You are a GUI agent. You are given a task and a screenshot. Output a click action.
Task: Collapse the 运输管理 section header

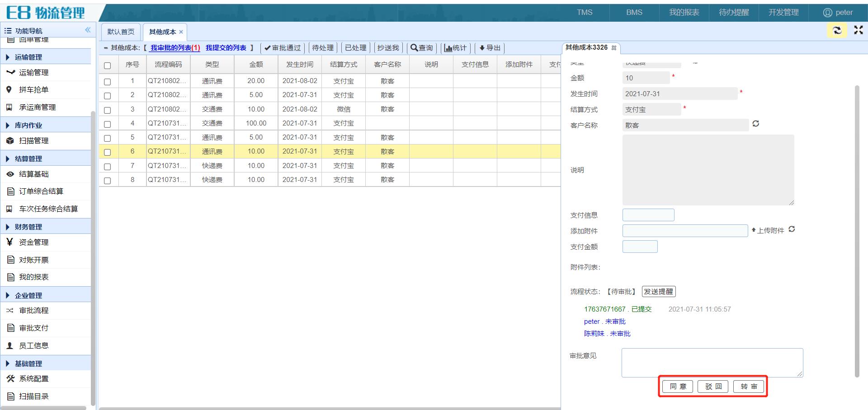(x=45, y=57)
